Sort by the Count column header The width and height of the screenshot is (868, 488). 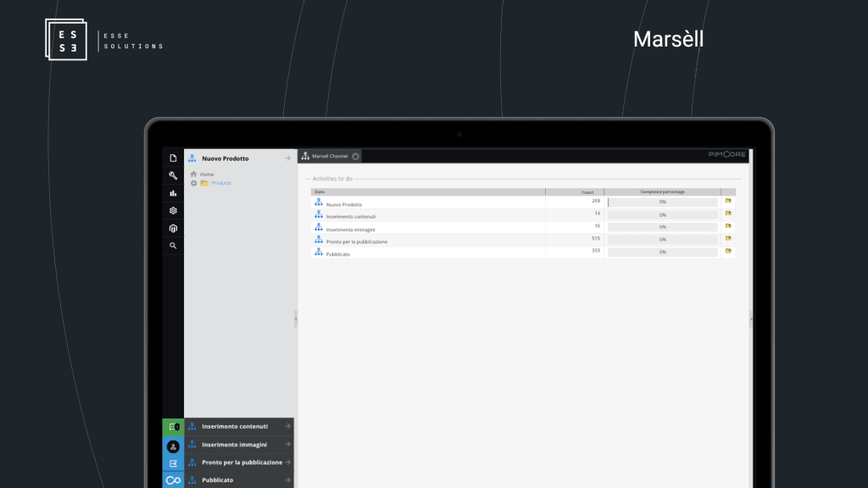[575, 192]
